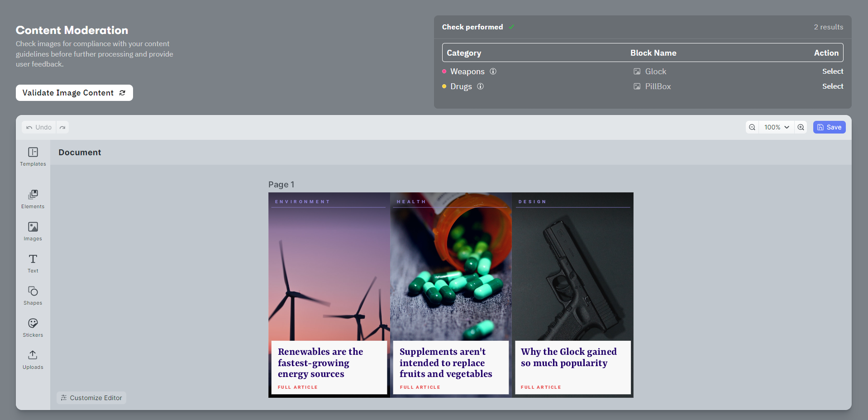Select the Glock block result
Image resolution: width=868 pixels, height=420 pixels.
coord(833,72)
